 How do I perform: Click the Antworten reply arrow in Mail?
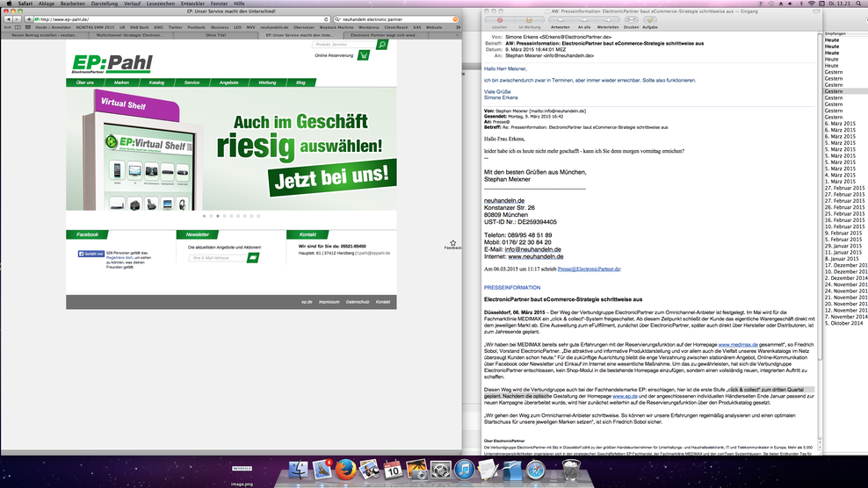tap(561, 20)
